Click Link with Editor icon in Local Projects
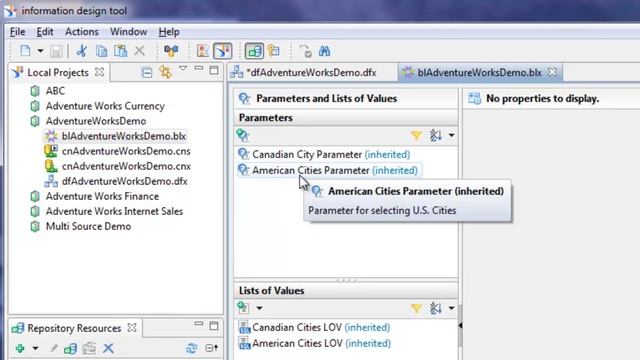640x360 pixels. click(165, 72)
